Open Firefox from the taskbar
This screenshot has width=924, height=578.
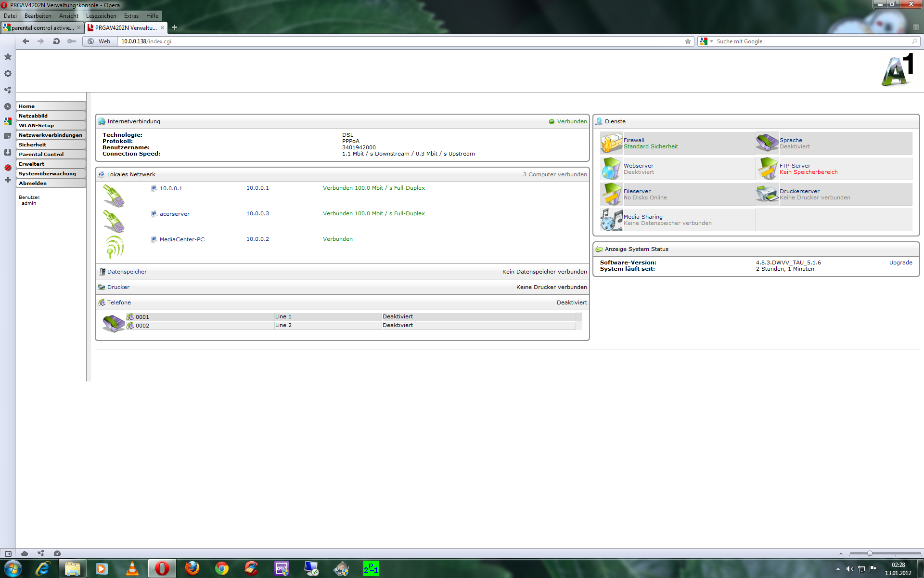(x=192, y=568)
